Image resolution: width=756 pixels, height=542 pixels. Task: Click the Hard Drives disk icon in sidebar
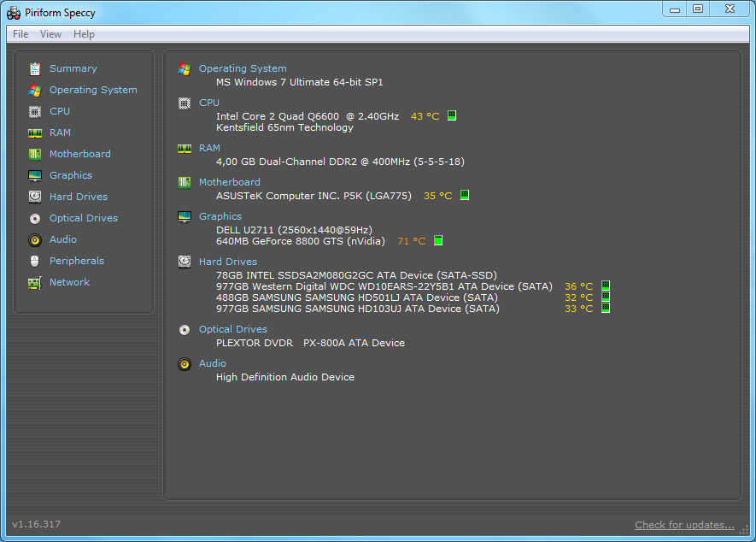(x=35, y=197)
